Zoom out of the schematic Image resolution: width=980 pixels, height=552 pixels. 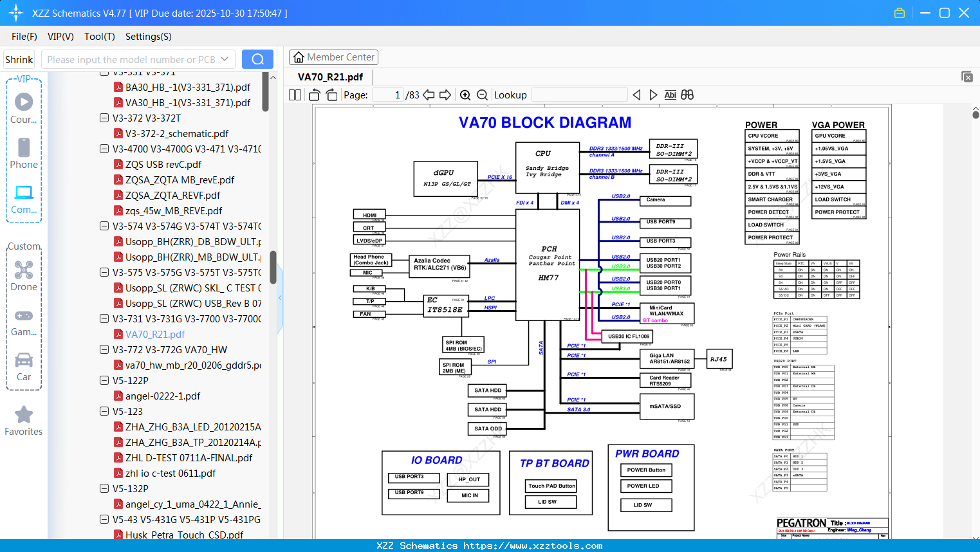click(483, 95)
